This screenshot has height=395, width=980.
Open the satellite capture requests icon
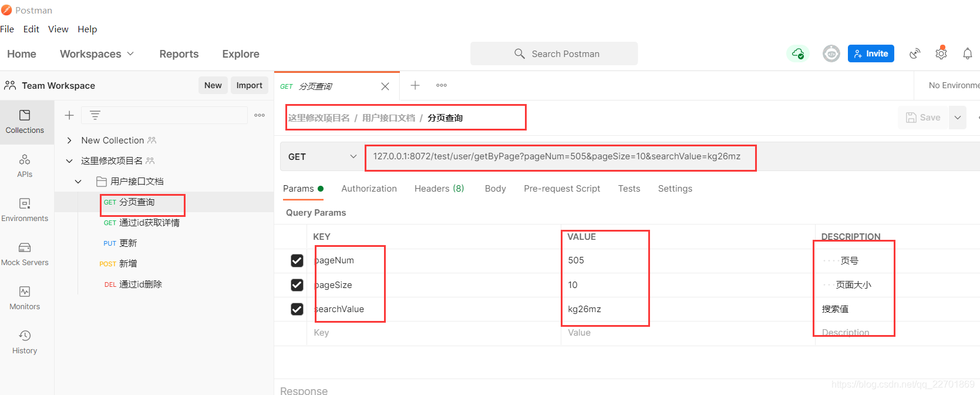[x=915, y=53]
